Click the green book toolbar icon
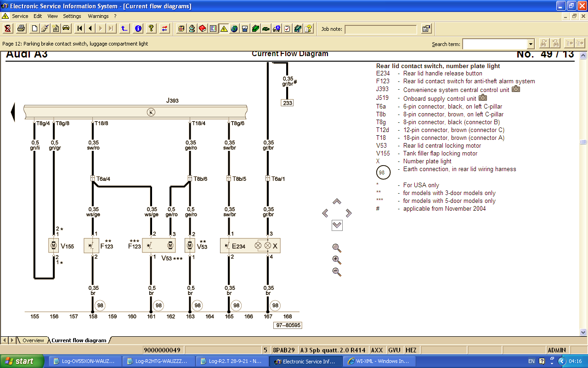Screen dimensions: 588x368 coord(255,29)
